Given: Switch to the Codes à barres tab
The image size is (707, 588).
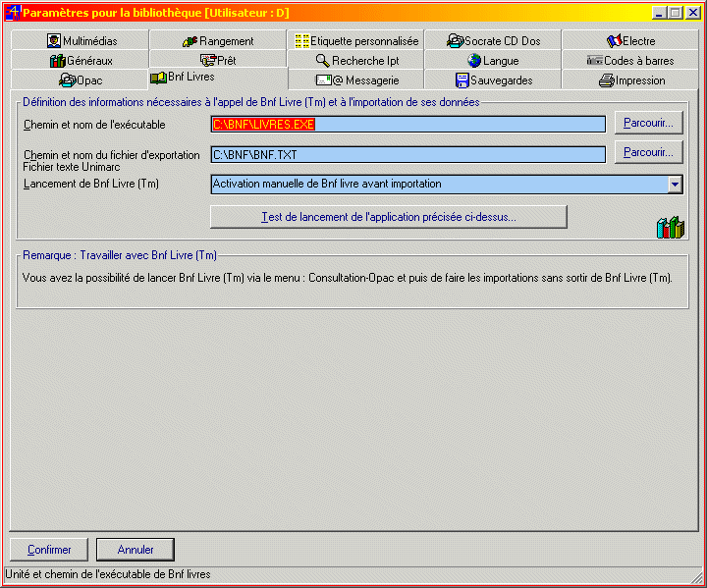Looking at the screenshot, I should tap(630, 61).
